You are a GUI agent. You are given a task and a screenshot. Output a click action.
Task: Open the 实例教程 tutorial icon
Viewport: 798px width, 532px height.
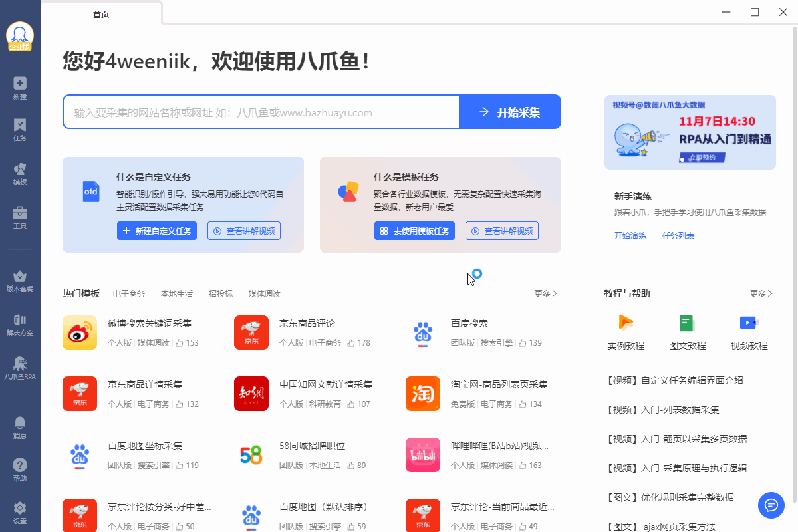click(626, 323)
